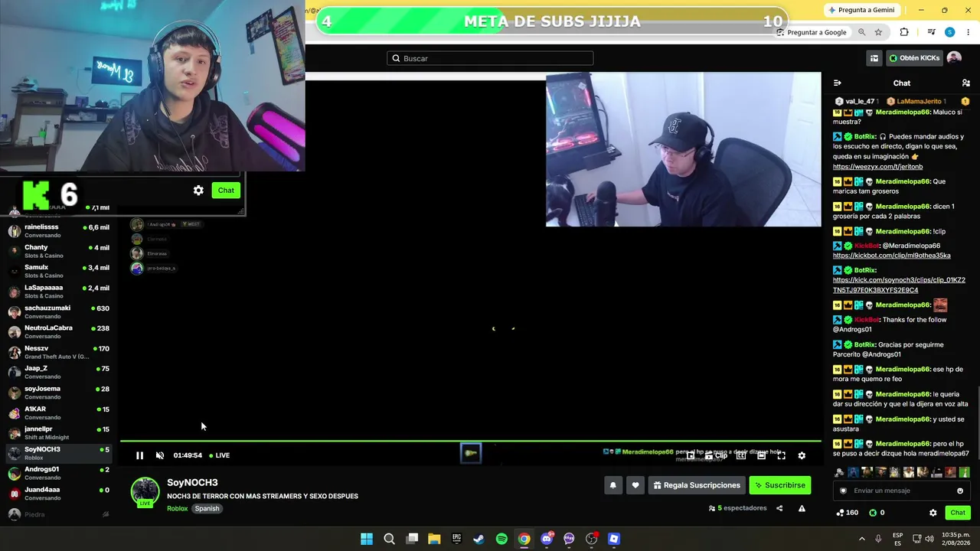Report the stream with warning icon
Viewport: 980px width, 551px height.
coord(802,508)
